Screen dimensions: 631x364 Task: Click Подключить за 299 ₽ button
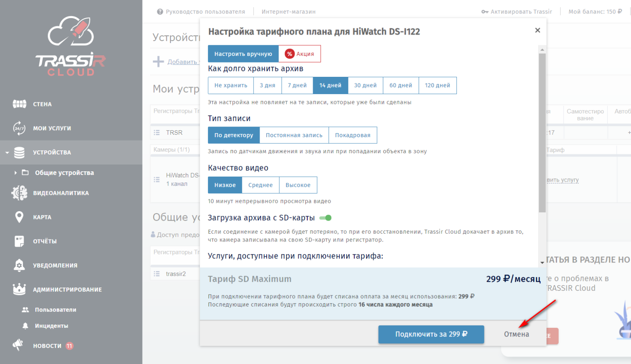tap(431, 334)
